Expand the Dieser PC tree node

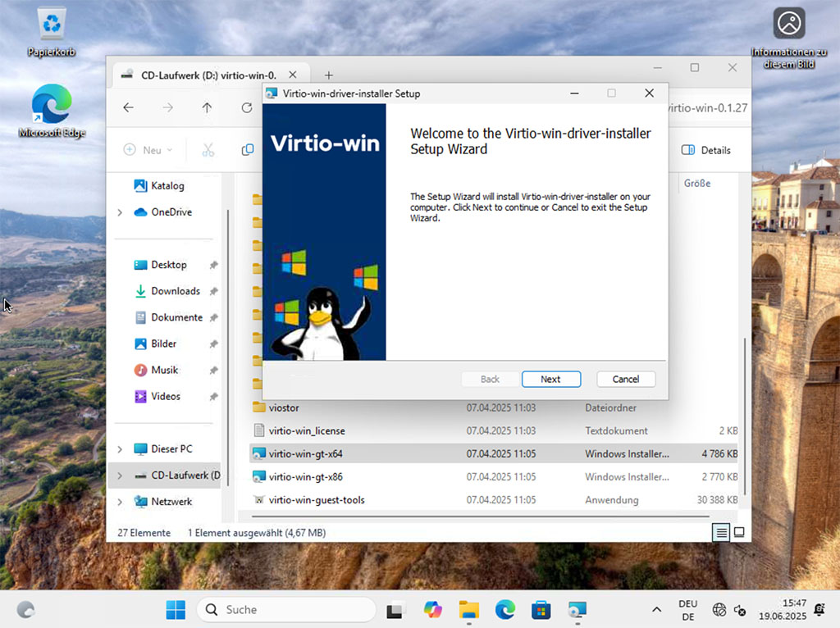(120, 448)
